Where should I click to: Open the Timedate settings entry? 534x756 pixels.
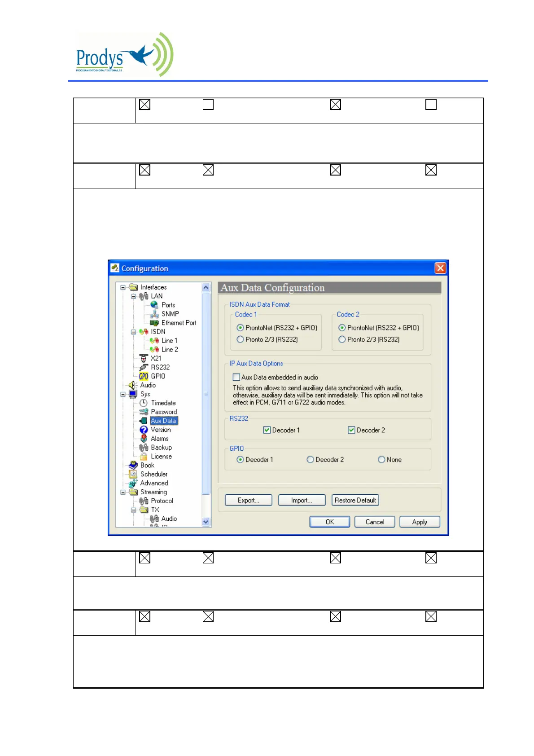(x=163, y=403)
